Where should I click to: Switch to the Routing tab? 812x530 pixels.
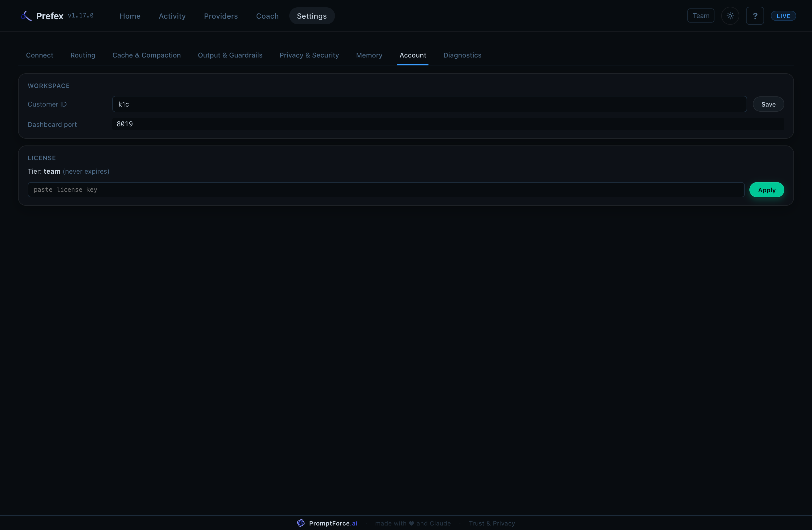[83, 55]
